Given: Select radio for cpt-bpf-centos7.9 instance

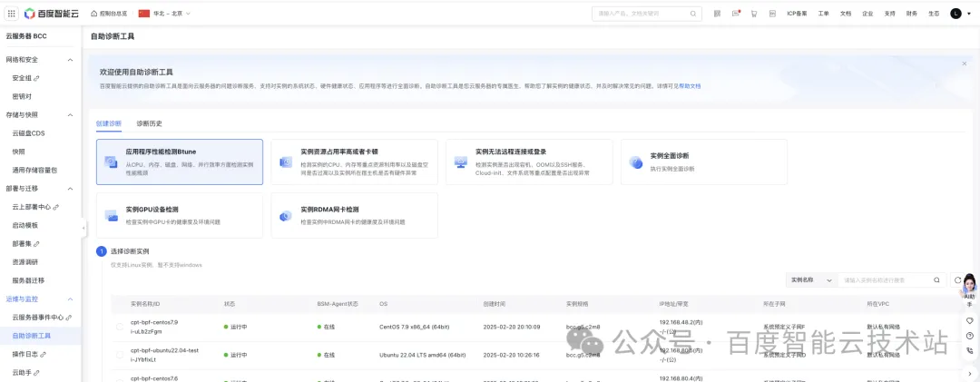Looking at the screenshot, I should [120, 327].
